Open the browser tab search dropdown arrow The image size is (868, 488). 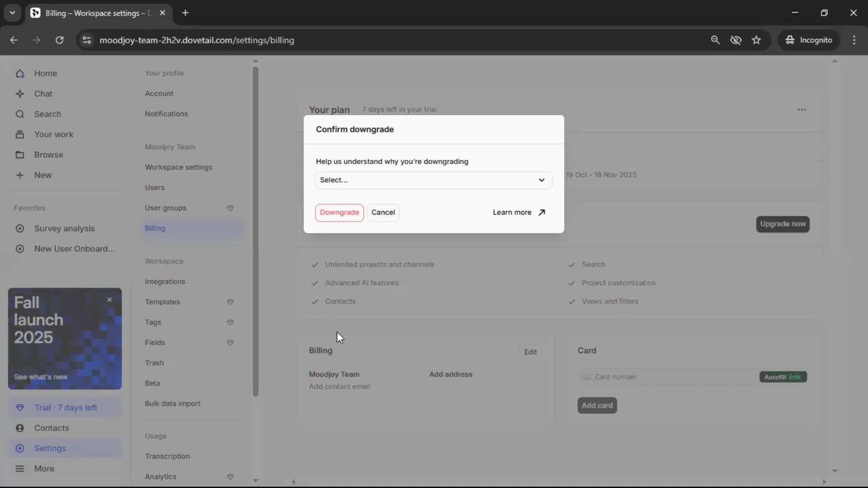point(12,13)
